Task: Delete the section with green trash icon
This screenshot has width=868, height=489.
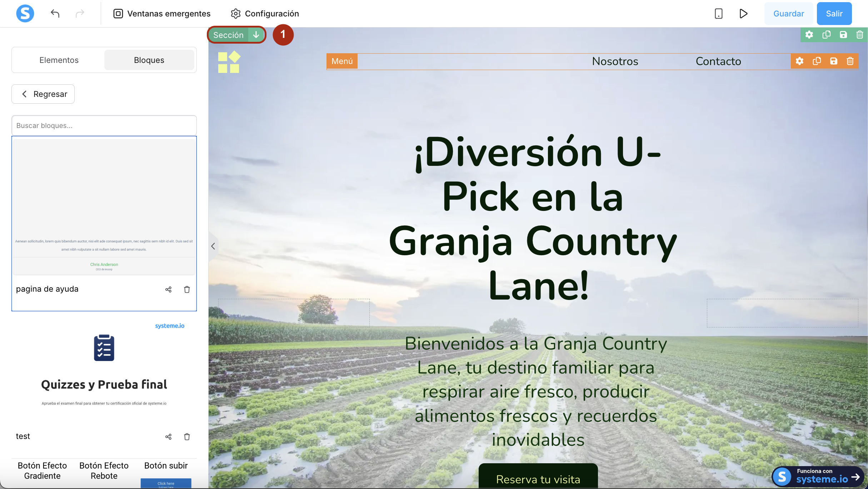Action: click(x=860, y=35)
